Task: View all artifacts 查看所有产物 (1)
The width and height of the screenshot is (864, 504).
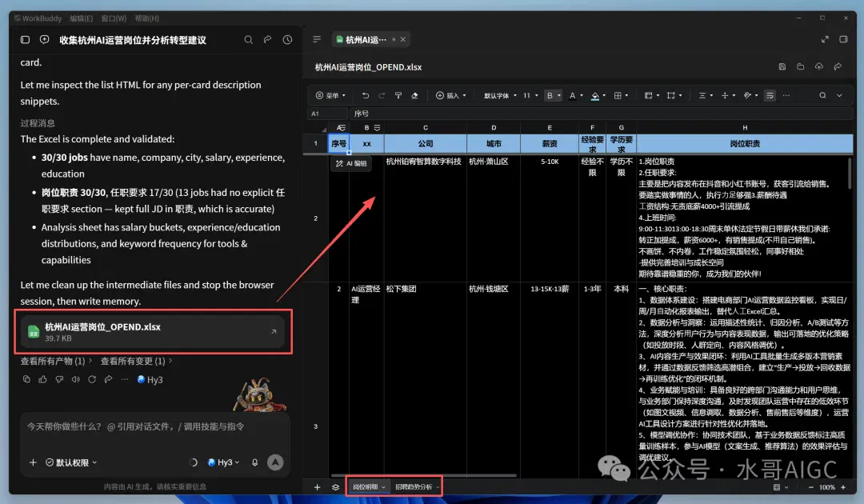Action: pyautogui.click(x=56, y=361)
